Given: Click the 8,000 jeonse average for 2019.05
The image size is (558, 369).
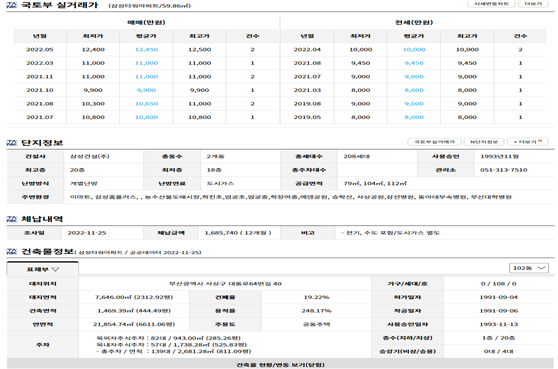Looking at the screenshot, I should tap(414, 117).
